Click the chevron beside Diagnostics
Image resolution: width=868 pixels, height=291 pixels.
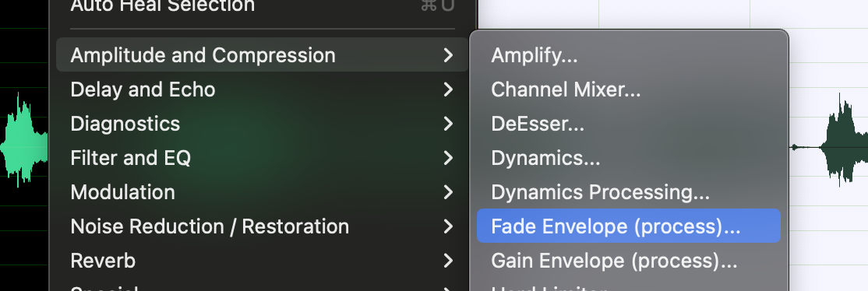448,124
